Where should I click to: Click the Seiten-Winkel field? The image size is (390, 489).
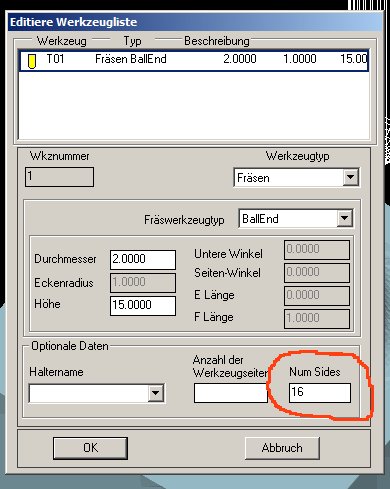pyautogui.click(x=317, y=273)
